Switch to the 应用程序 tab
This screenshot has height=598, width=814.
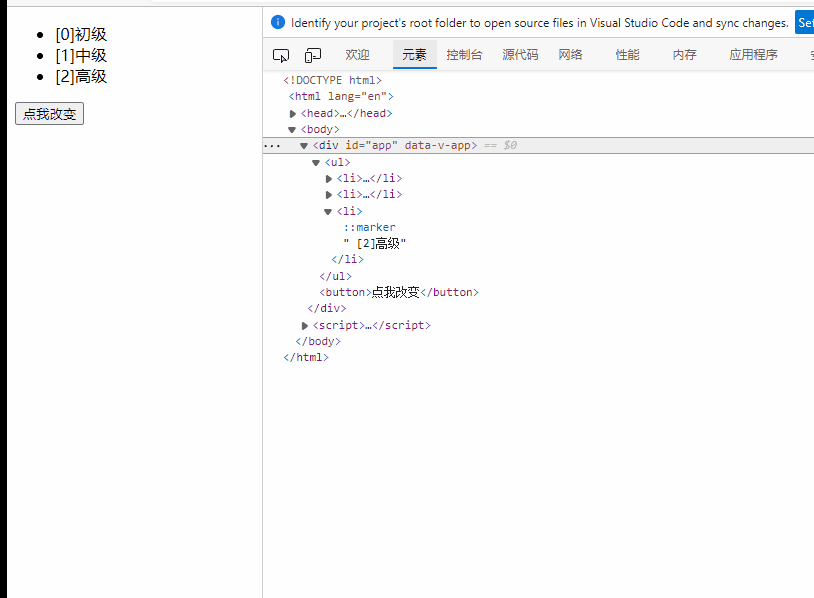753,55
